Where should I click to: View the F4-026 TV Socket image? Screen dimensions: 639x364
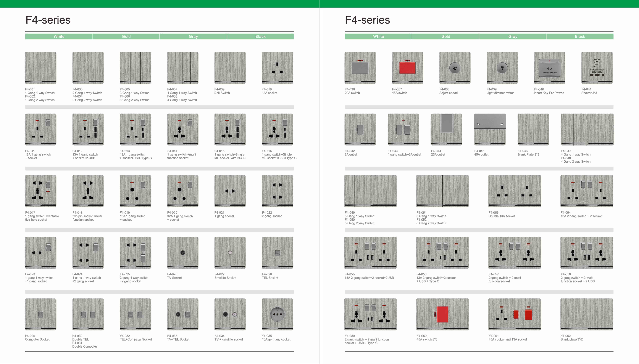point(183,253)
